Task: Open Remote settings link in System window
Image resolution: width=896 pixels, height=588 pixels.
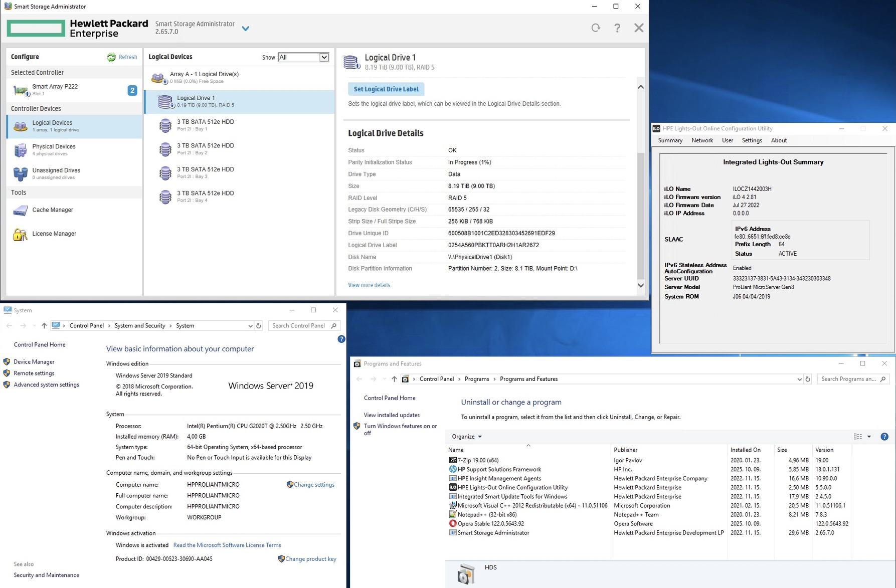Action: pos(34,373)
